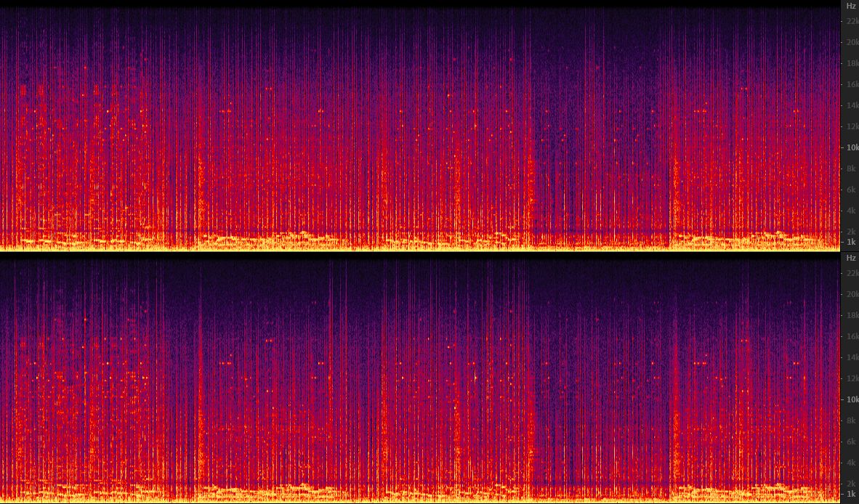Click the 10k mark on the upper channel scale

pos(852,147)
